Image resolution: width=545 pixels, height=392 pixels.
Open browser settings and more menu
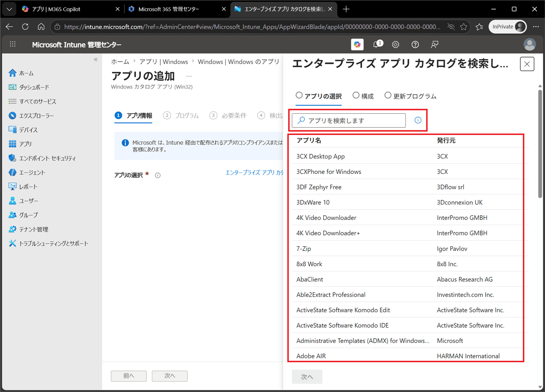pos(536,26)
